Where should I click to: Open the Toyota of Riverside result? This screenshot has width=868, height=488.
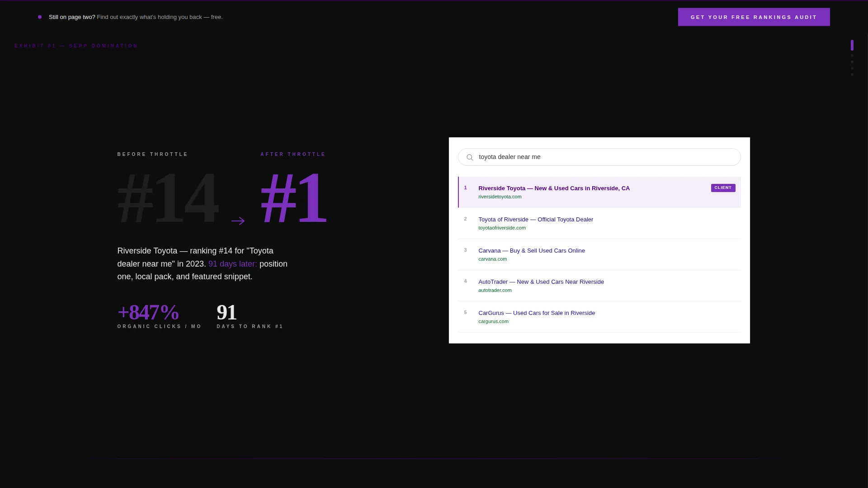click(536, 220)
